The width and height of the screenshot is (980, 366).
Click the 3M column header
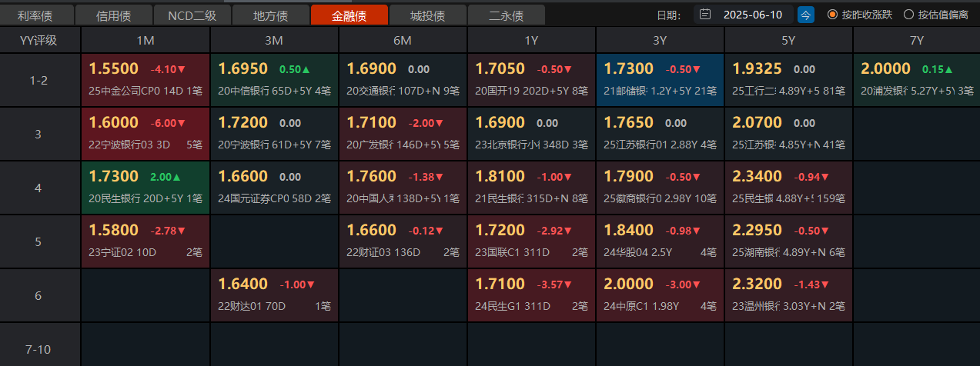coord(274,40)
